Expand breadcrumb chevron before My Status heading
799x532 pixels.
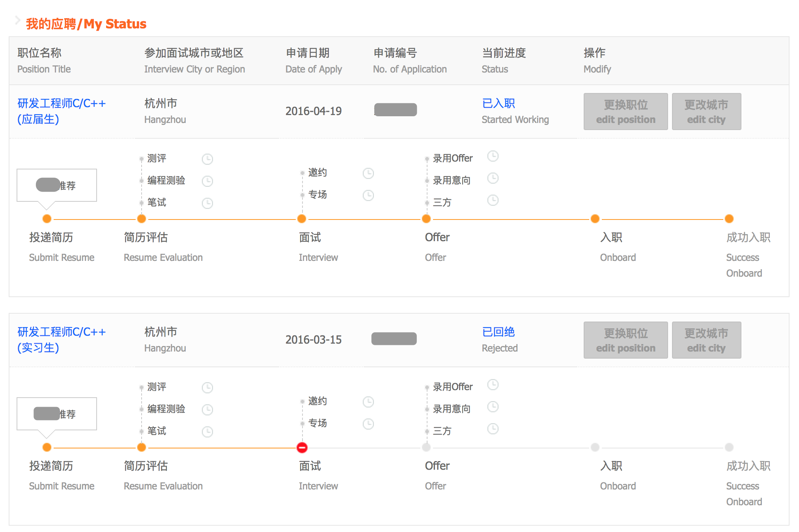(x=17, y=20)
